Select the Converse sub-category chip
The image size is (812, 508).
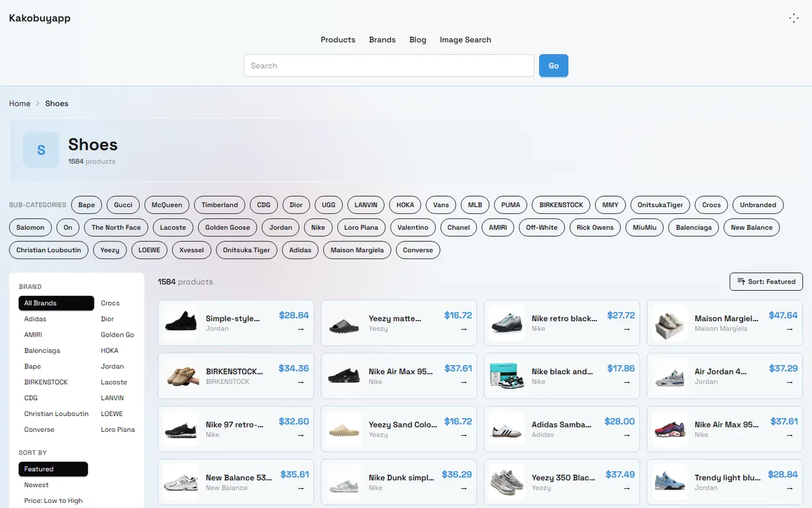(x=418, y=250)
